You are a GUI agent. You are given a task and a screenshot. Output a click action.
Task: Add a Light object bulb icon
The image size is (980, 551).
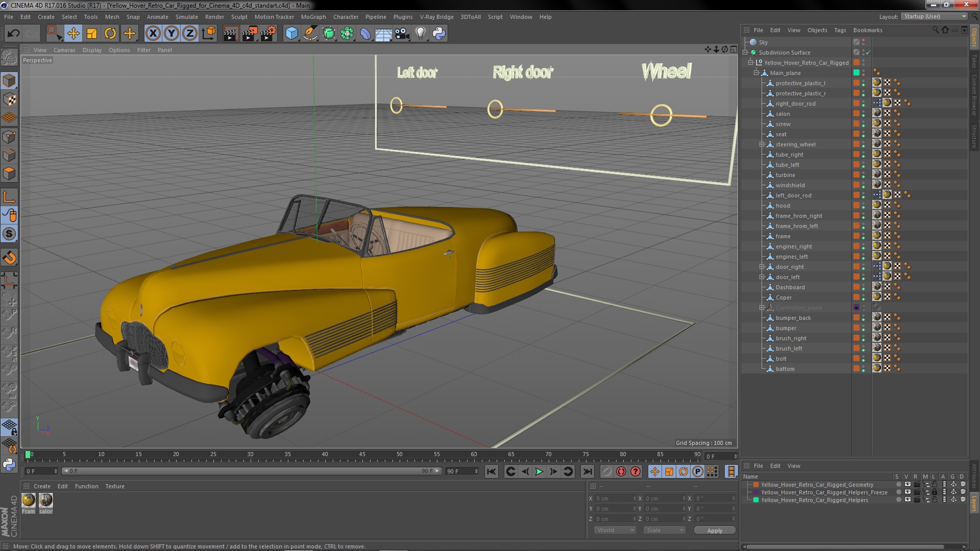(x=420, y=34)
